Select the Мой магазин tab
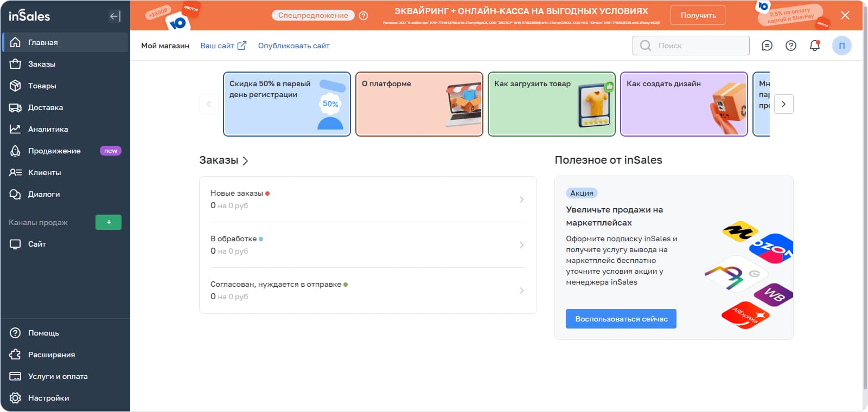Viewport: 868px width, 412px height. (165, 46)
